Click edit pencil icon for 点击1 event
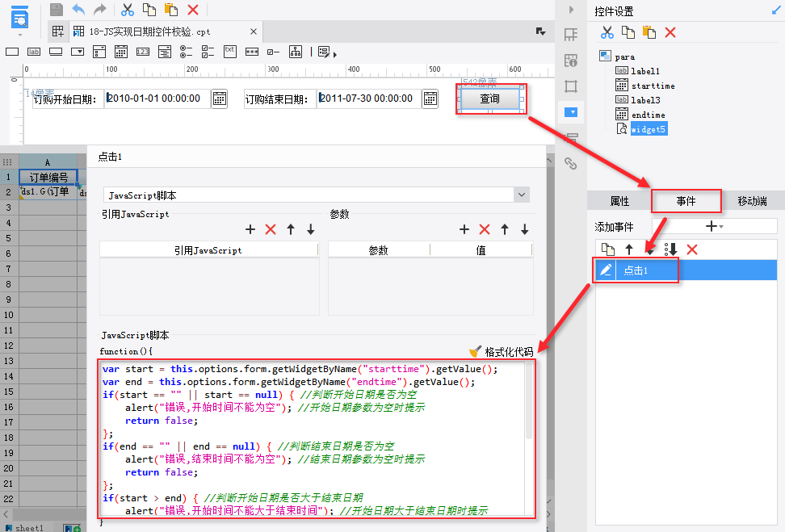Viewport: 785px width, 532px height. [x=606, y=270]
